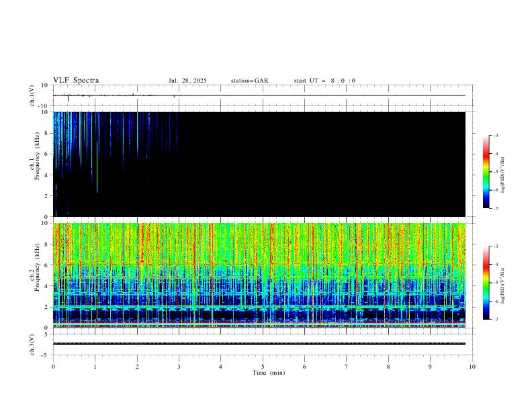532x411 pixels.
Task: Click time axis tick label '7'
Action: pyautogui.click(x=347, y=367)
